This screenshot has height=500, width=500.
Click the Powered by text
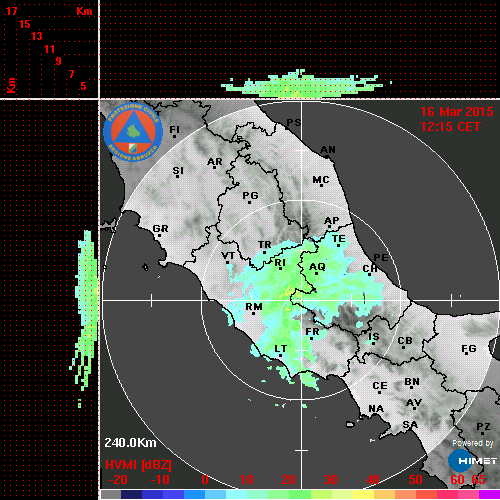(473, 443)
